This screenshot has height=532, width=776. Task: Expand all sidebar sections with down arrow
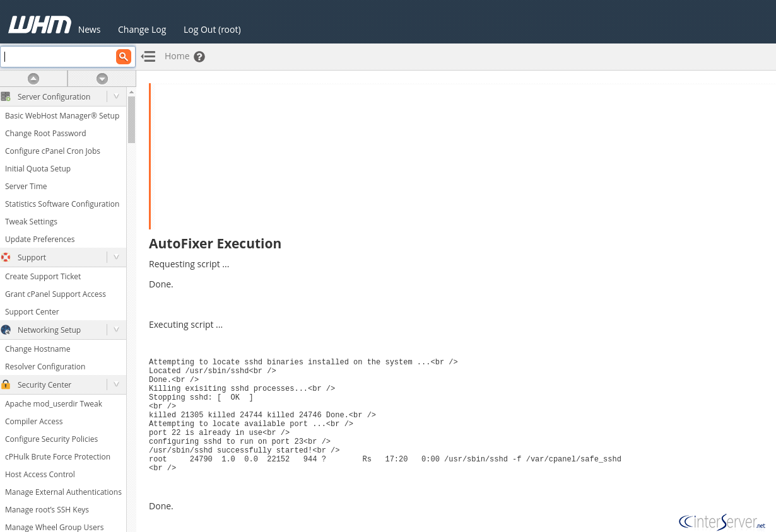(x=102, y=79)
